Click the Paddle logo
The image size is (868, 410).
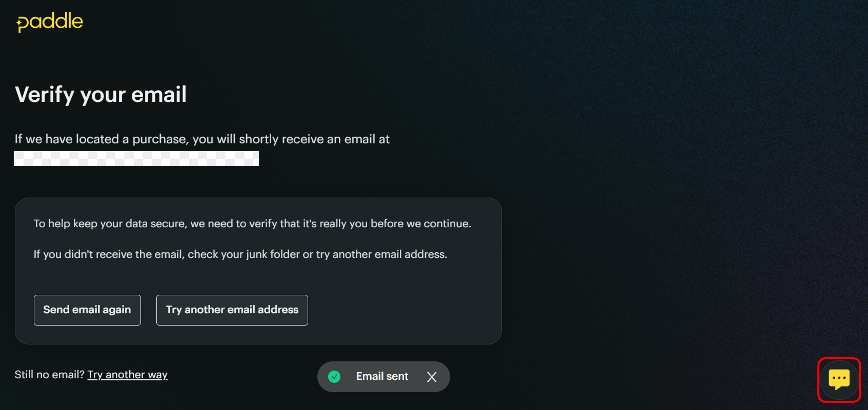49,22
